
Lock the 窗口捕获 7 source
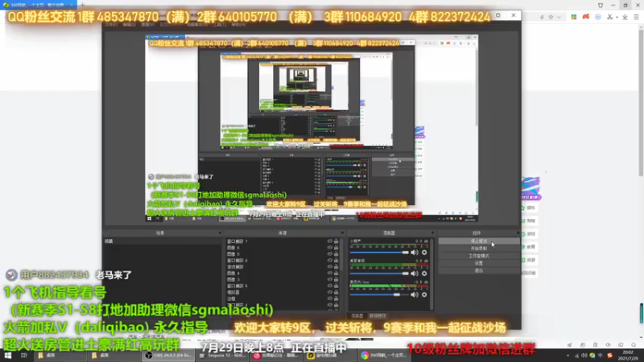click(x=336, y=241)
